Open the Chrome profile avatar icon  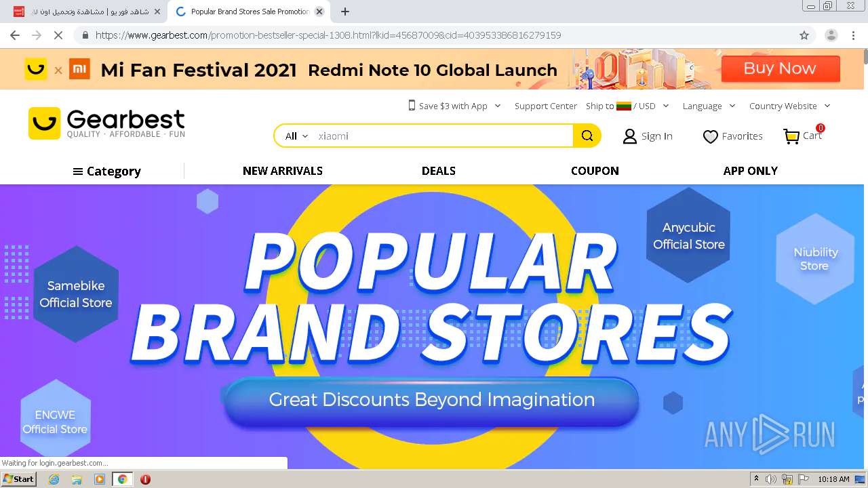[831, 35]
